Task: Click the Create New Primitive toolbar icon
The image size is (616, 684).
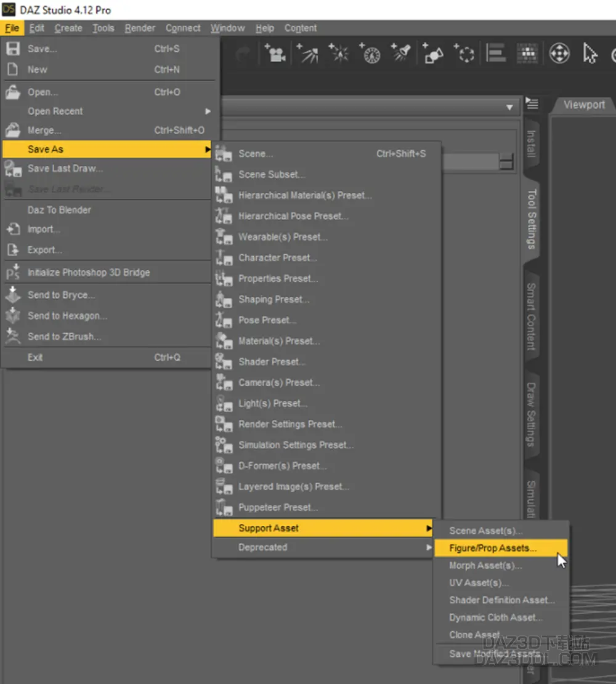Action: pyautogui.click(x=432, y=53)
